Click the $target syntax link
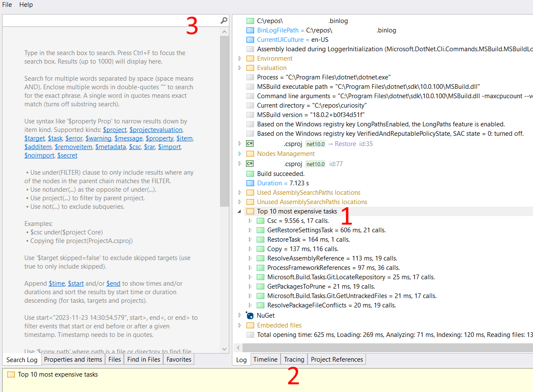533x392 pixels. [34, 138]
